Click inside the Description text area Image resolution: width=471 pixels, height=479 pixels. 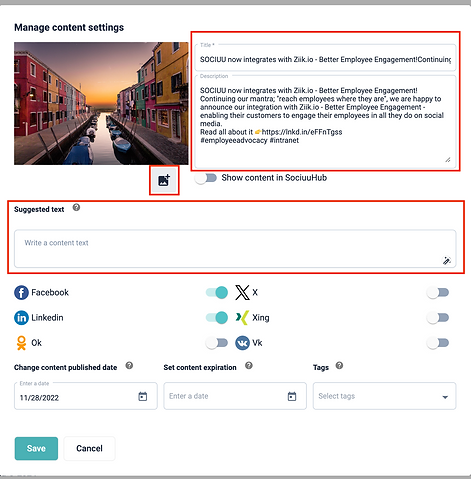click(x=325, y=122)
